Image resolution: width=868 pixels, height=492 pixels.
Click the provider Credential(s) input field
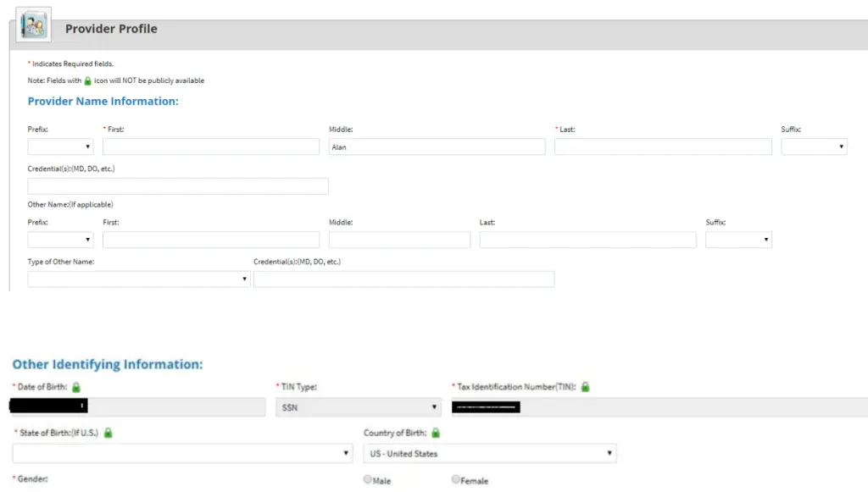[x=178, y=186]
